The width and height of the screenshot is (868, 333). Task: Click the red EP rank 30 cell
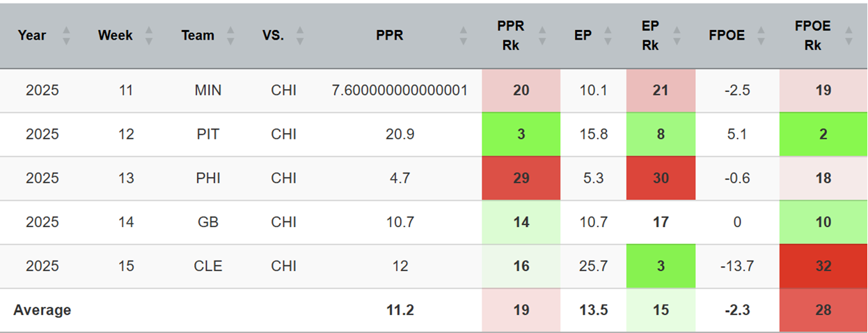tap(661, 178)
